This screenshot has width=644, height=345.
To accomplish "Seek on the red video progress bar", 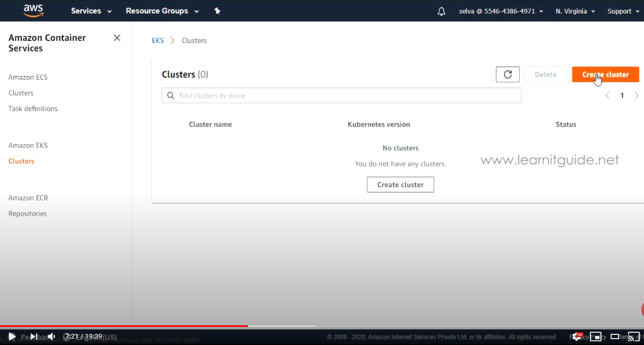I will (x=124, y=326).
